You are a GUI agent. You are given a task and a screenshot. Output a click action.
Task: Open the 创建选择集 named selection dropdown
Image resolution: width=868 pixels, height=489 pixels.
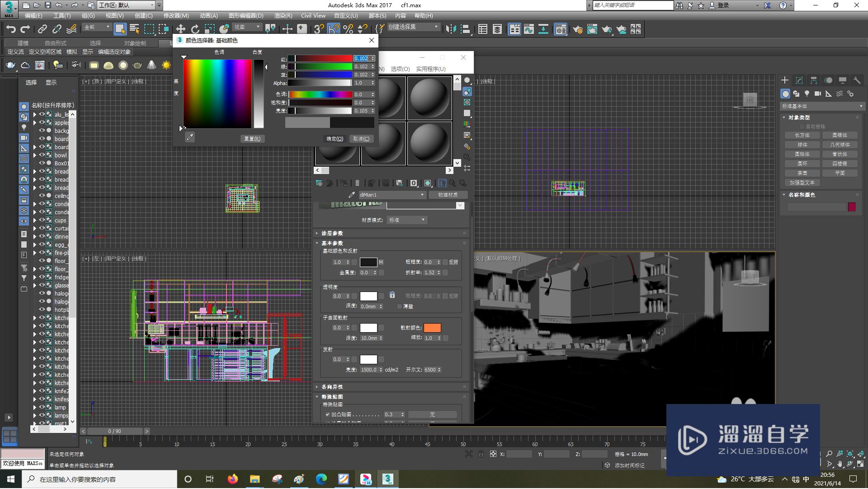(x=413, y=28)
